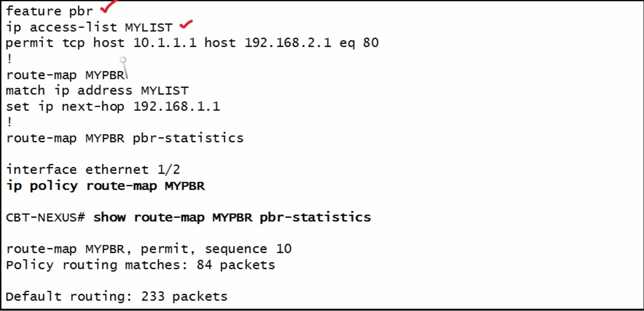644x311 pixels.
Task: Click the CBT-NEXUS# prompt
Action: [x=46, y=218]
